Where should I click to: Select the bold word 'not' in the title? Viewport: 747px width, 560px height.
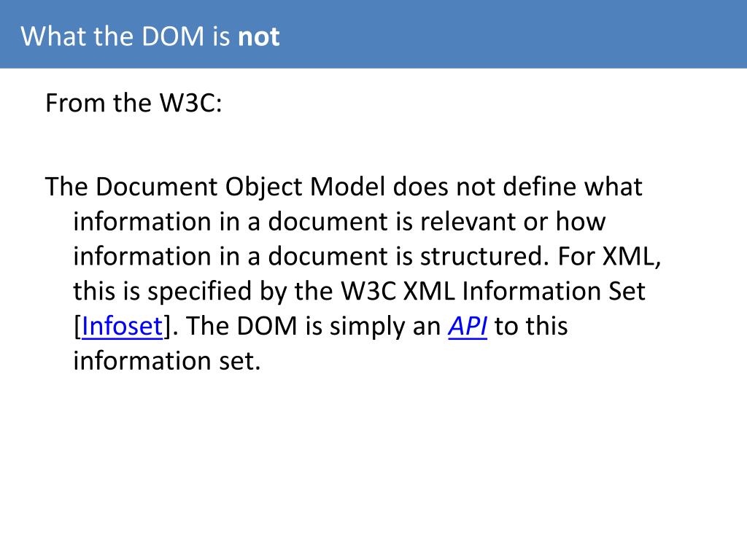coord(259,36)
